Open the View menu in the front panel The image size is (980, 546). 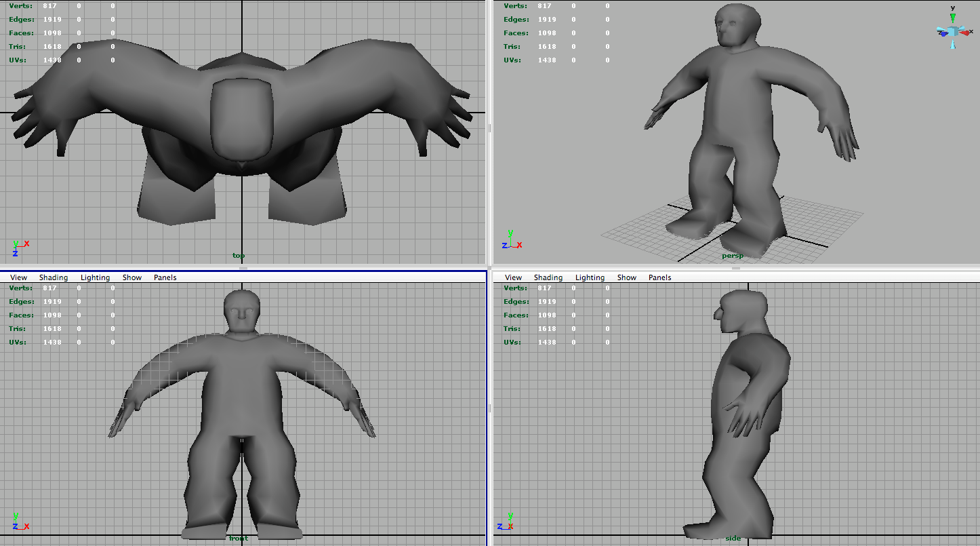[x=19, y=277]
